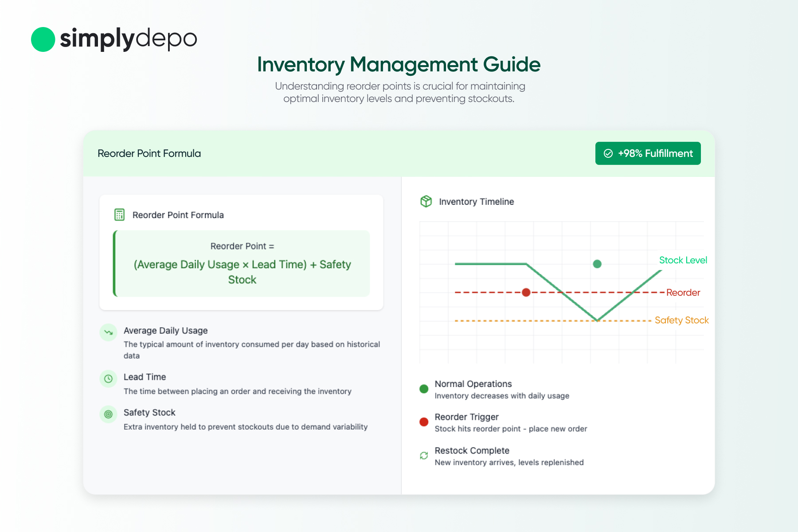This screenshot has height=532, width=798.
Task: Click the +98% Fulfillment button
Action: point(648,153)
